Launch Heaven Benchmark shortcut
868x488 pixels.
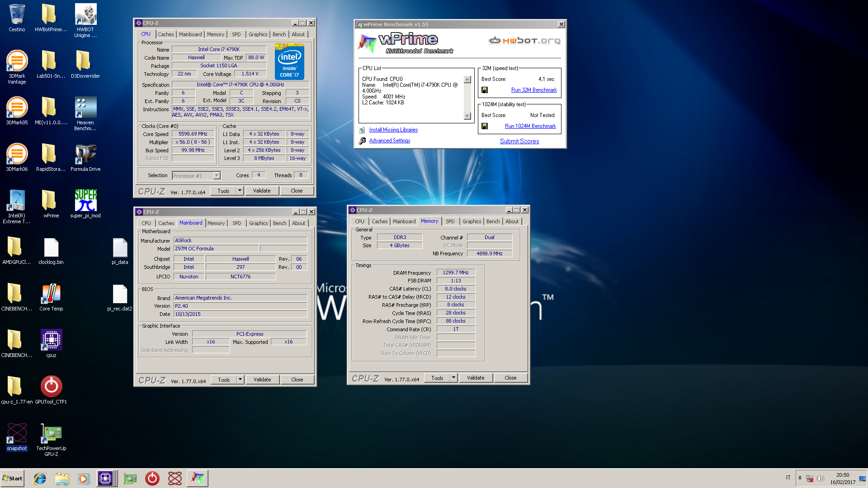(85, 113)
